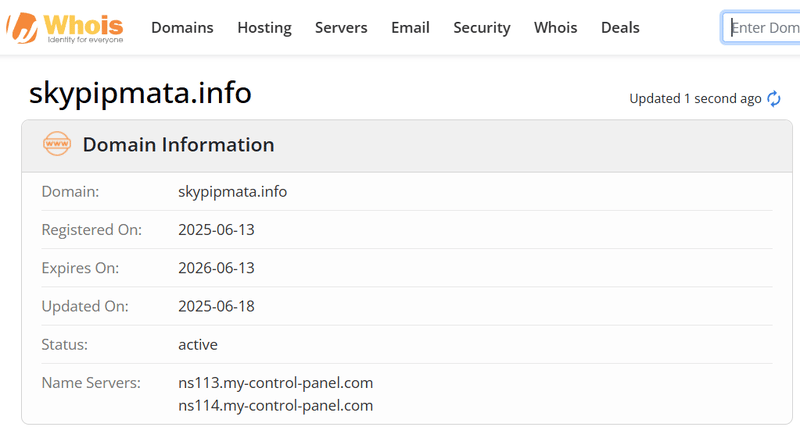
Task: Open the Deals page
Action: pos(620,28)
